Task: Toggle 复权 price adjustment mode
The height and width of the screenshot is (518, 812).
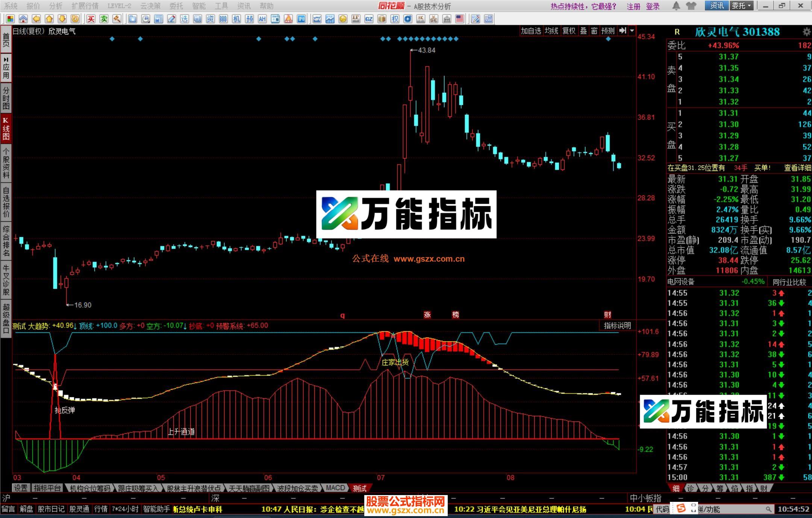Action: (569, 32)
